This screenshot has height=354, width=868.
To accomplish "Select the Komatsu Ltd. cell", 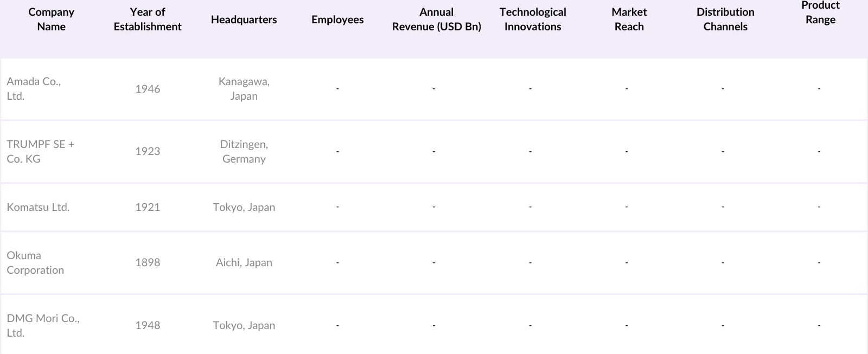I will pyautogui.click(x=38, y=207).
